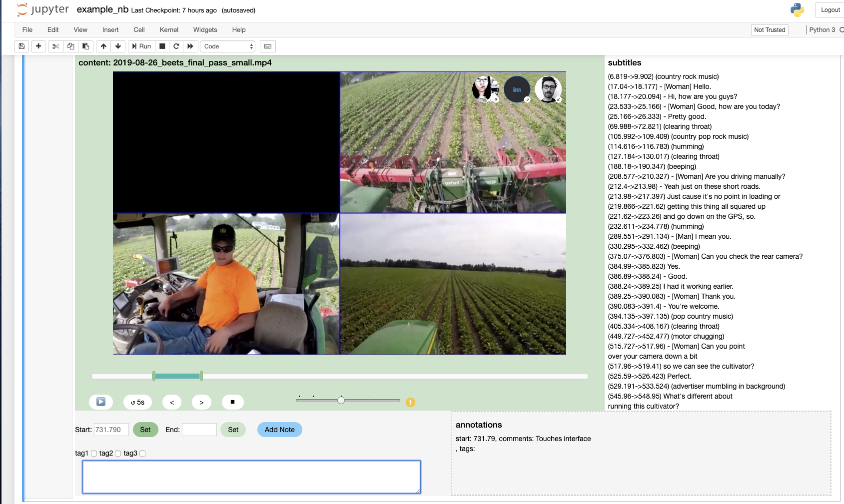Open the Edit menu
844x504 pixels.
[x=53, y=30]
